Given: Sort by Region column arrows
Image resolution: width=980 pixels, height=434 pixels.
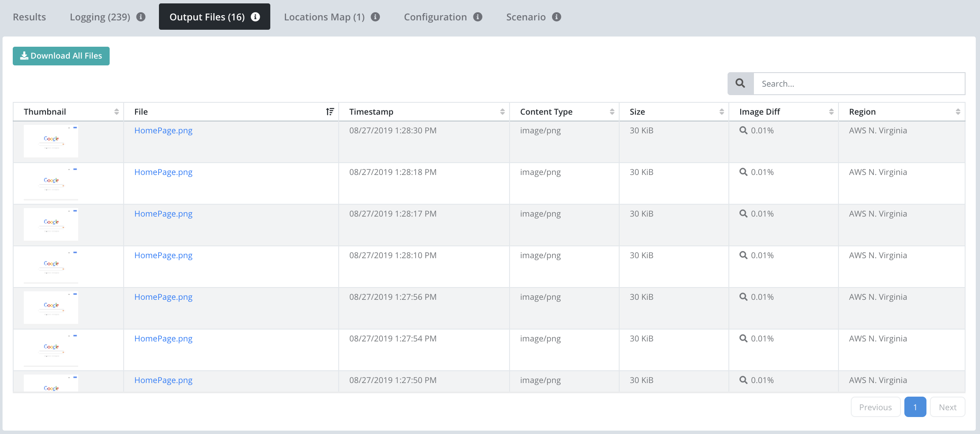Looking at the screenshot, I should click(958, 112).
